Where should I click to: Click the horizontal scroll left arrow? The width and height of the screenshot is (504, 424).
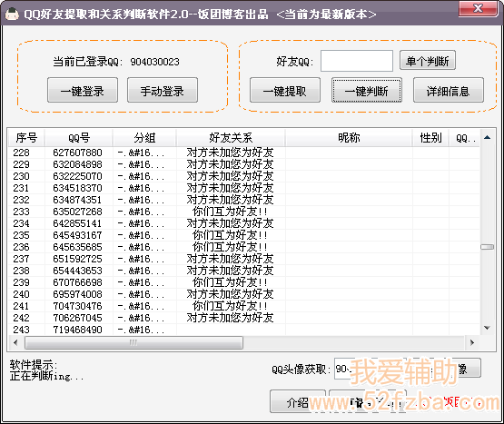coord(15,342)
